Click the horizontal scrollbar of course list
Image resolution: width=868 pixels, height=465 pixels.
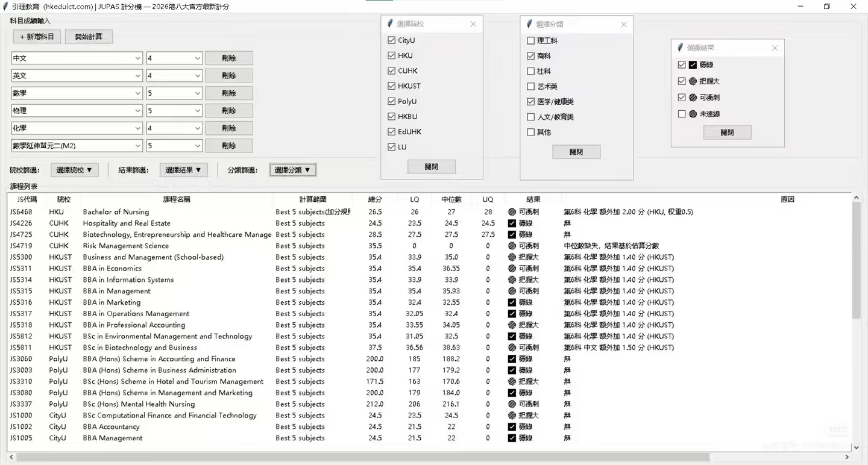(362, 457)
